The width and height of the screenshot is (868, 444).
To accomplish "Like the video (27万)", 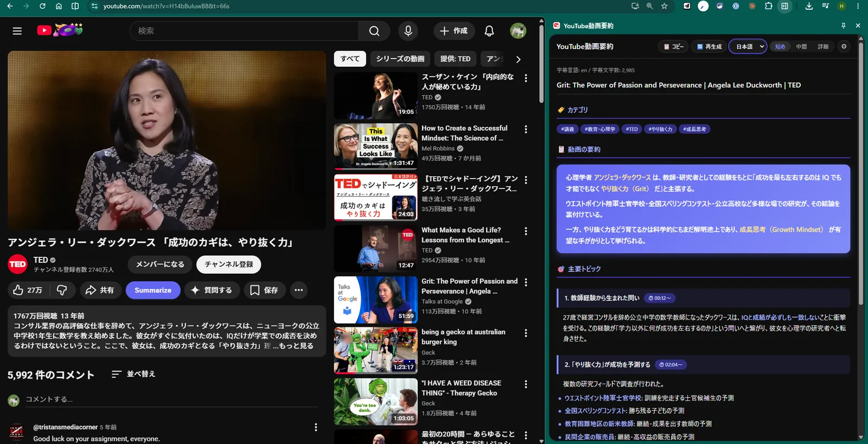I will tap(28, 290).
